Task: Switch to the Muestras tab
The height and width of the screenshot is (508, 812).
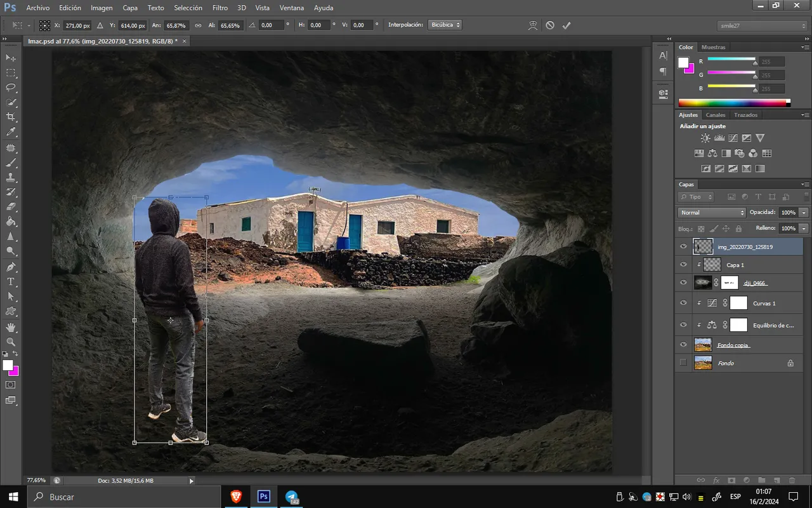Action: (x=714, y=47)
